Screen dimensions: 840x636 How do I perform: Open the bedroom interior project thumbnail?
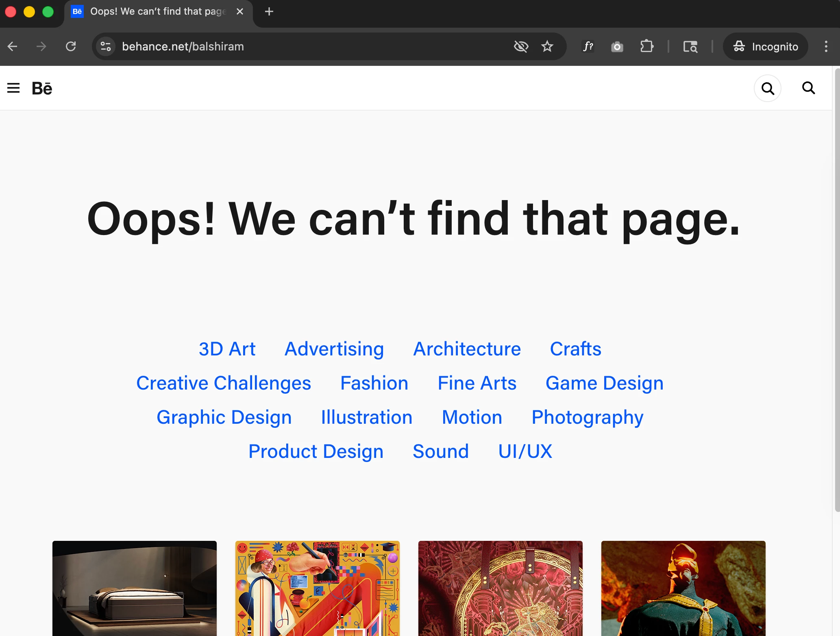tap(135, 588)
